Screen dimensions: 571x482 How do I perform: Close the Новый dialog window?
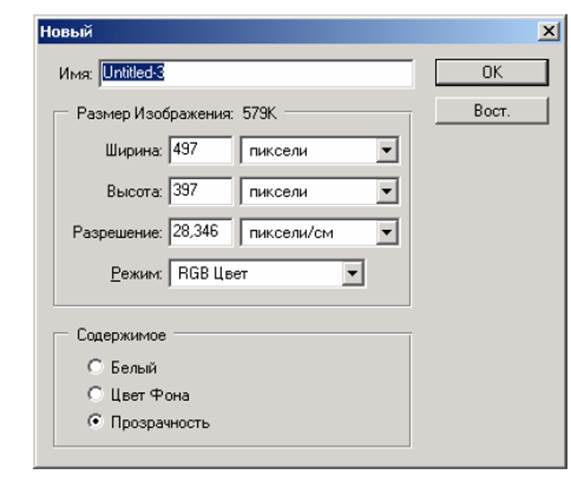(549, 31)
